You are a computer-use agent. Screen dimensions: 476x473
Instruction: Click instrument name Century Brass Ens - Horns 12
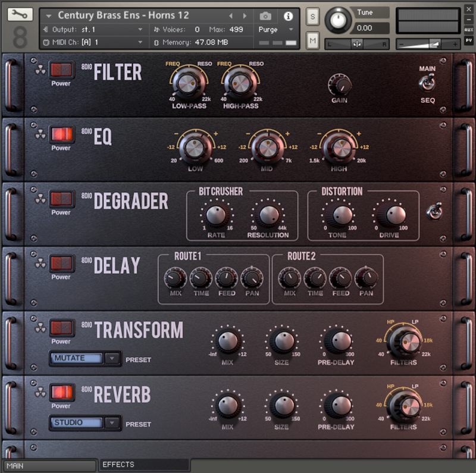point(123,15)
